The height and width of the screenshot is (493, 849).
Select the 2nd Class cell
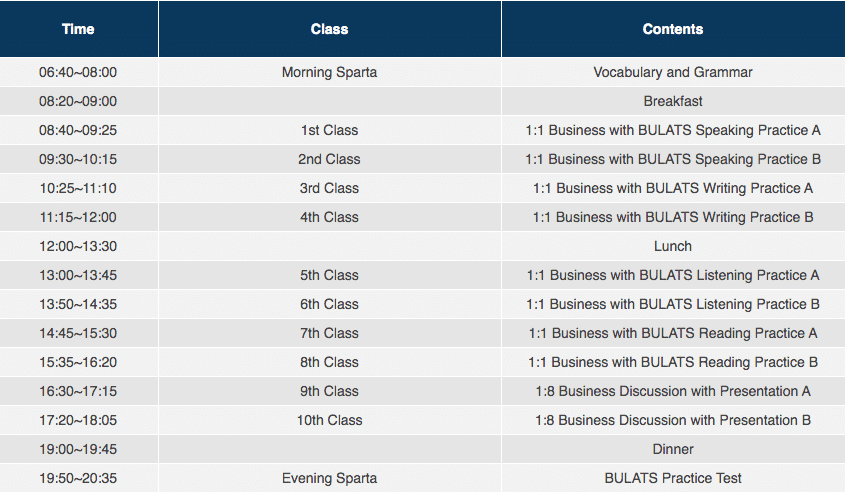click(x=329, y=159)
